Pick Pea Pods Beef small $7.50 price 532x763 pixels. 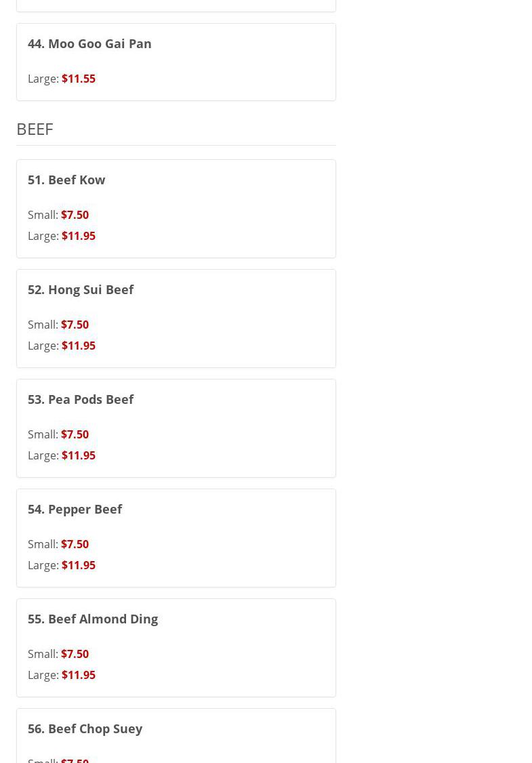(x=75, y=434)
